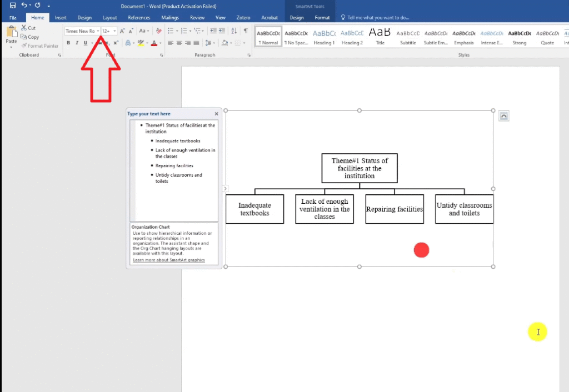Show paragraph marks with the pilcrow icon
This screenshot has height=392, width=569.
[x=245, y=31]
